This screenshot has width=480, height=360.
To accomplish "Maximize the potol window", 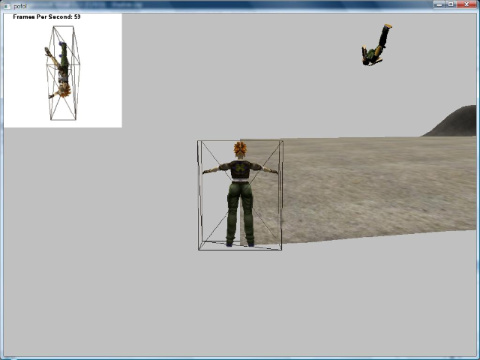I will (451, 4).
